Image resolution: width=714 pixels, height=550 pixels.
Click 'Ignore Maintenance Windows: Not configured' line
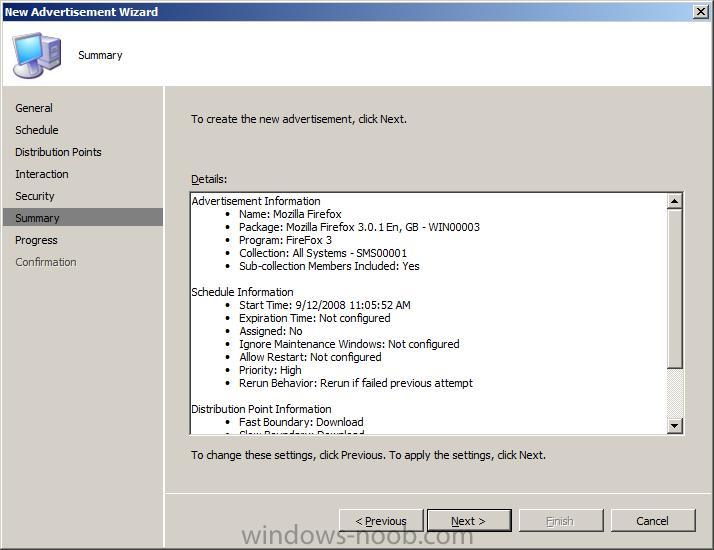349,344
